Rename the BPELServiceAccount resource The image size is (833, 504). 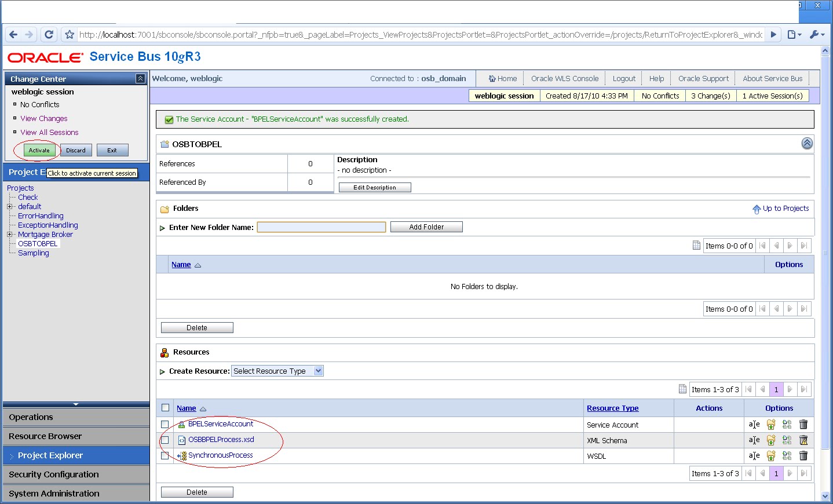[754, 425]
